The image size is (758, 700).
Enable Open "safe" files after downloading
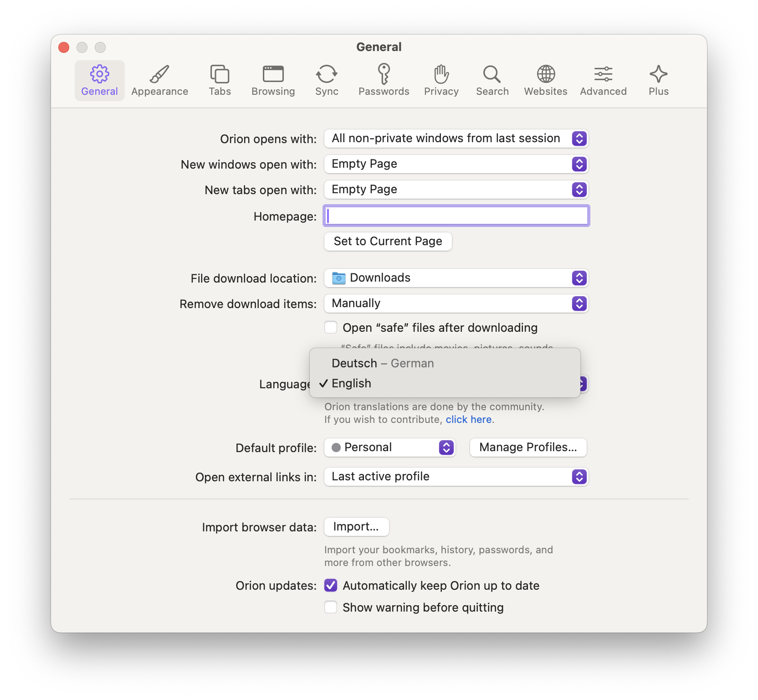[x=331, y=328]
